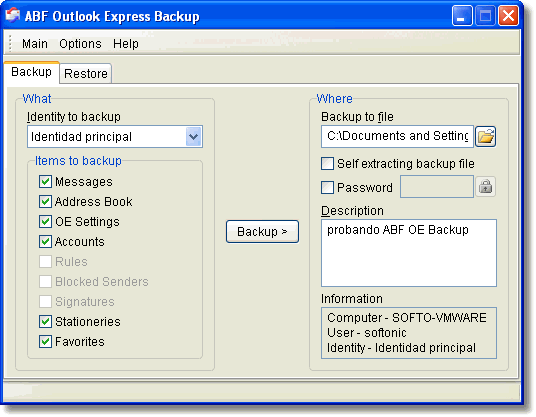
Task: Uncheck the Favorites checkbox
Action: tap(45, 341)
